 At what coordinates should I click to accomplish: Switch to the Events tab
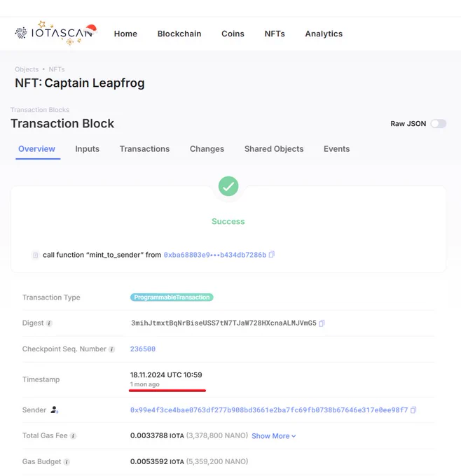(336, 149)
